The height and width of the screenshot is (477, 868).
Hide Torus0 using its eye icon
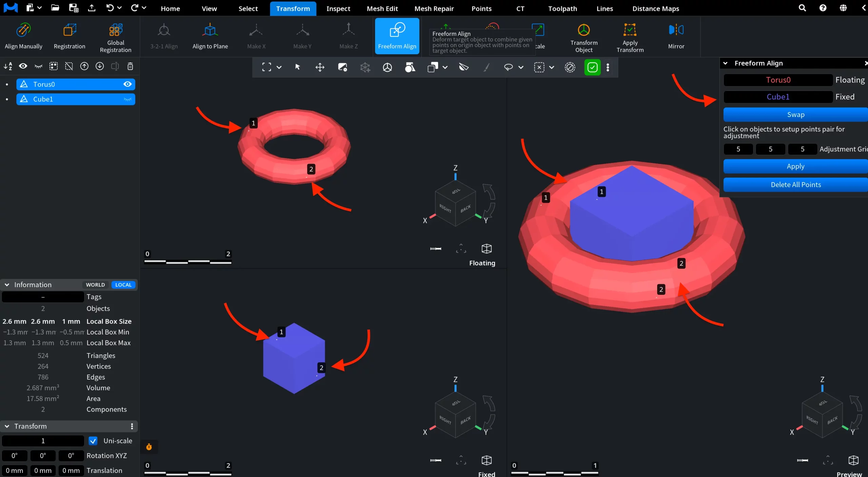(127, 84)
